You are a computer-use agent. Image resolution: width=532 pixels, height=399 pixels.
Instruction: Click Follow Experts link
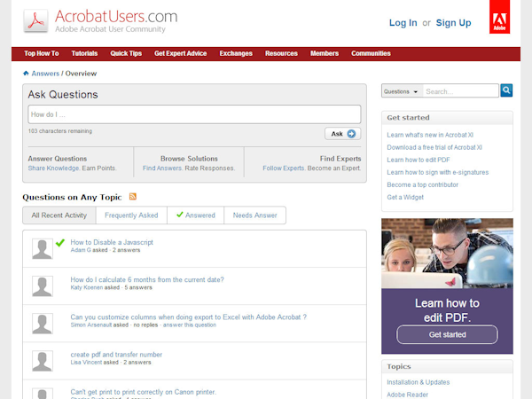click(x=284, y=168)
